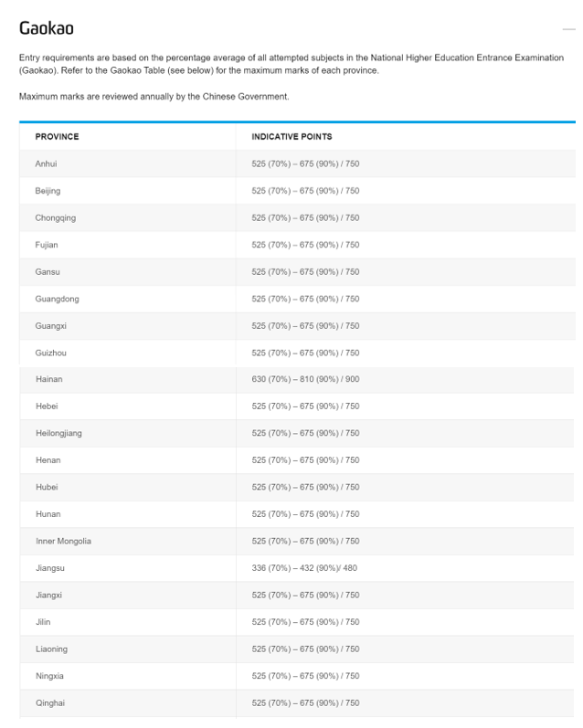Click the Gaokao section heading
This screenshot has height=728, width=583.
coord(47,28)
